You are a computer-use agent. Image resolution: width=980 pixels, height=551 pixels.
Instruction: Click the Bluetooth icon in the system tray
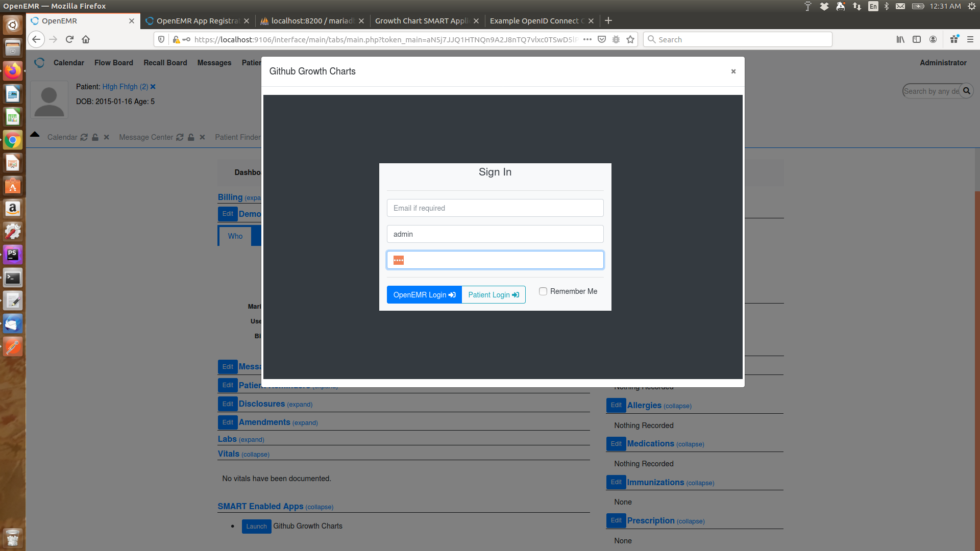[887, 6]
